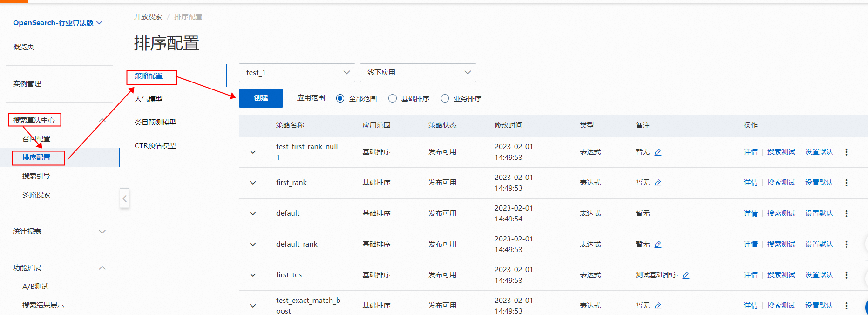Open more actions for test_exact_match_boost
The height and width of the screenshot is (315, 868).
(846, 306)
